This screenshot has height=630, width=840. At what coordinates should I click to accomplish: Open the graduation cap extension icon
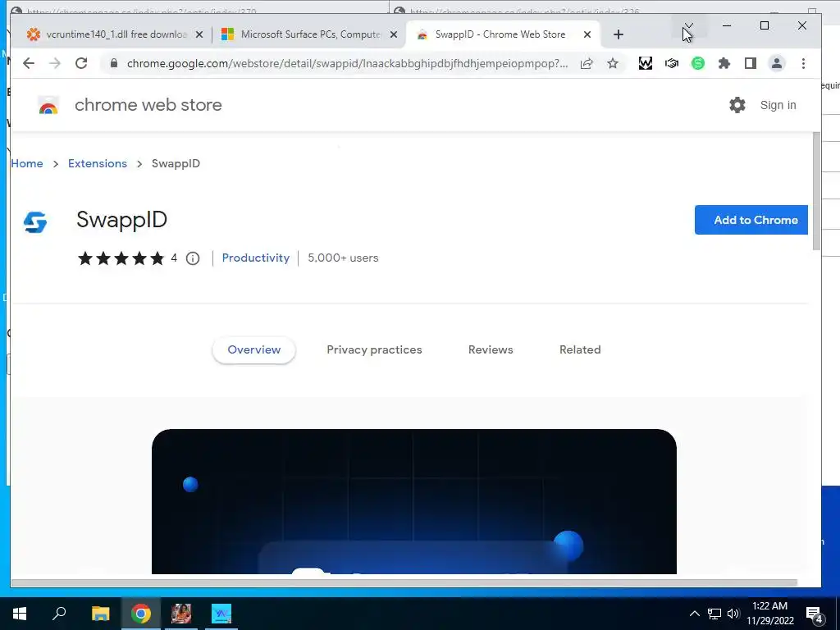672,63
